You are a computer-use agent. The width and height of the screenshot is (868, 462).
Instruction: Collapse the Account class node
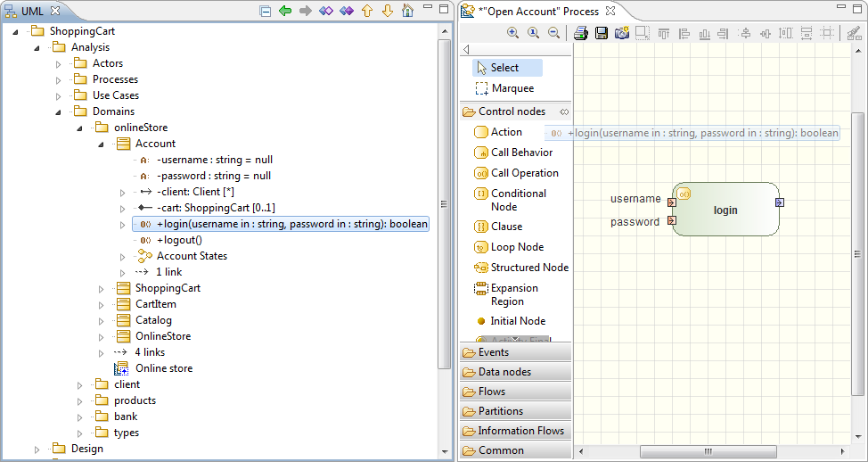pos(101,144)
